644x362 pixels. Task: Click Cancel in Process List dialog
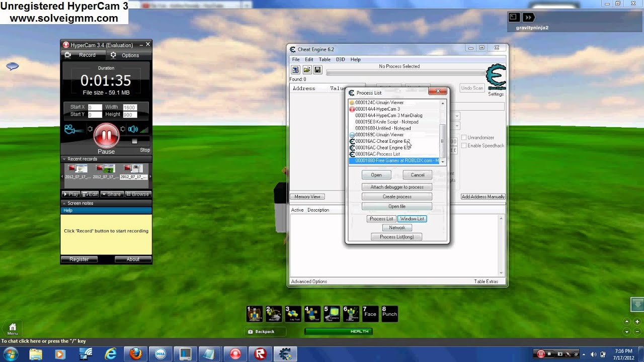[418, 175]
